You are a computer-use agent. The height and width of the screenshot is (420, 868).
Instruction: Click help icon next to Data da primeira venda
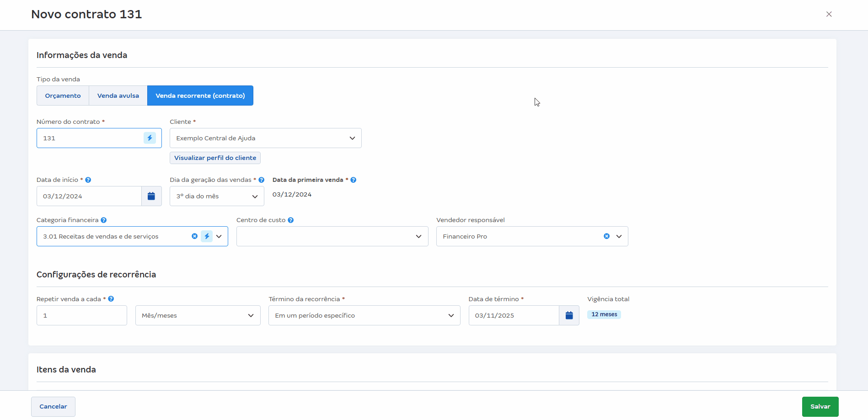point(354,180)
